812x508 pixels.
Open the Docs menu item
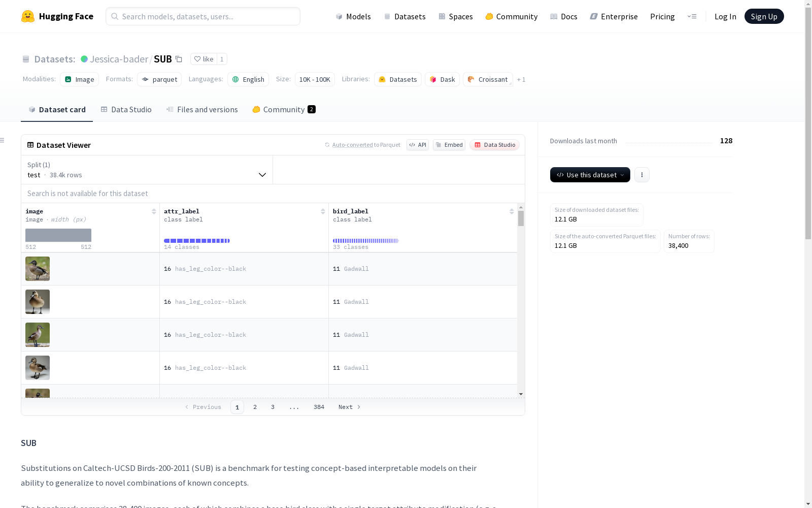point(564,16)
